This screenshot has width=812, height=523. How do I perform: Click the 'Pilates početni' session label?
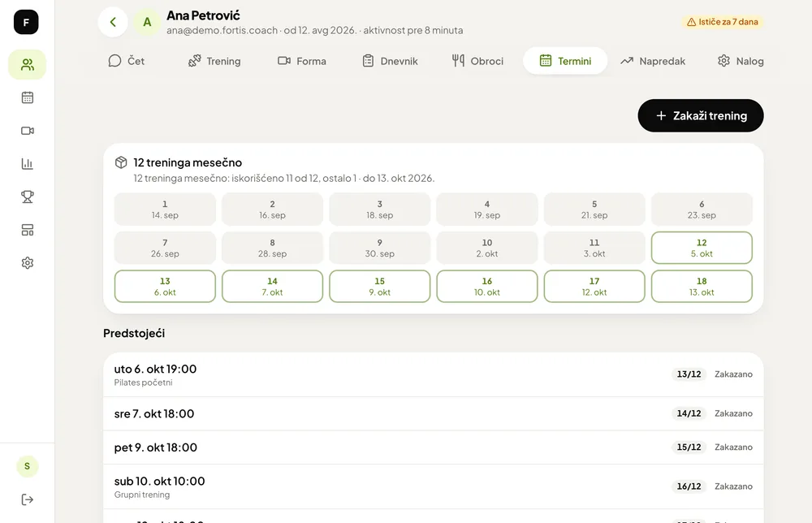tap(144, 383)
